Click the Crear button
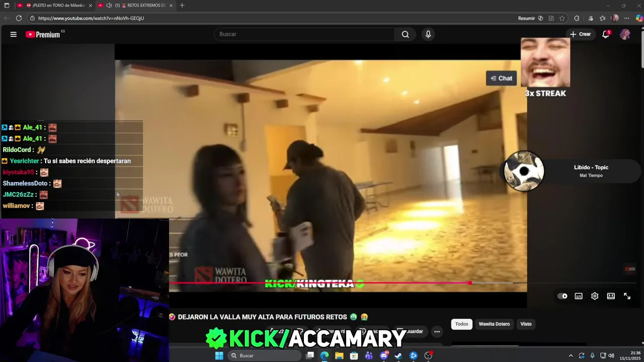Viewport: 644px width, 362px height. [x=581, y=34]
